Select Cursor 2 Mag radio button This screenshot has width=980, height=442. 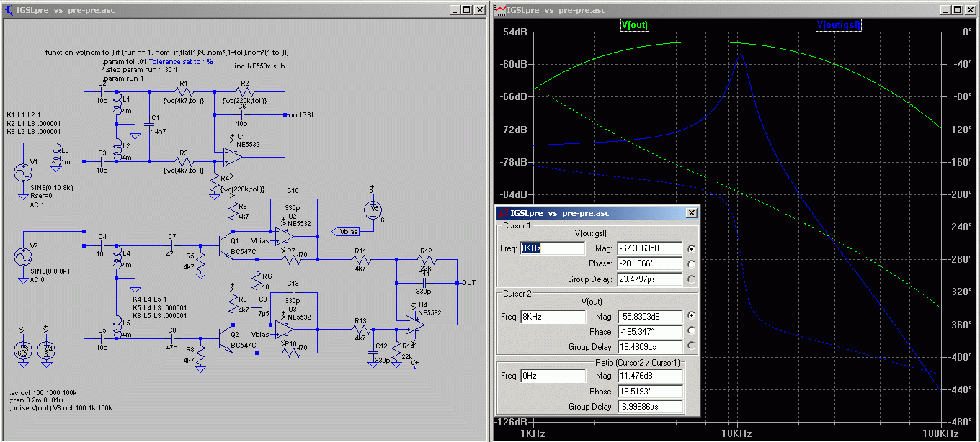[692, 316]
